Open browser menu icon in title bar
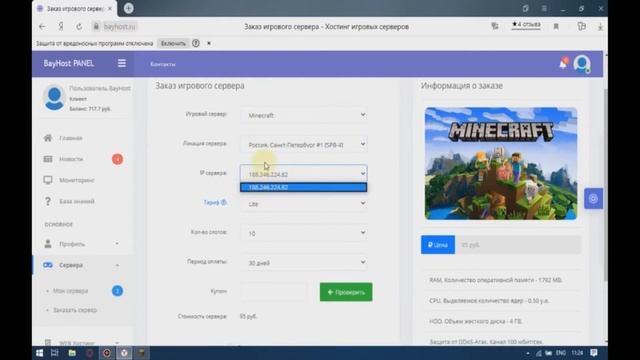This screenshot has width=640, height=360. click(544, 8)
